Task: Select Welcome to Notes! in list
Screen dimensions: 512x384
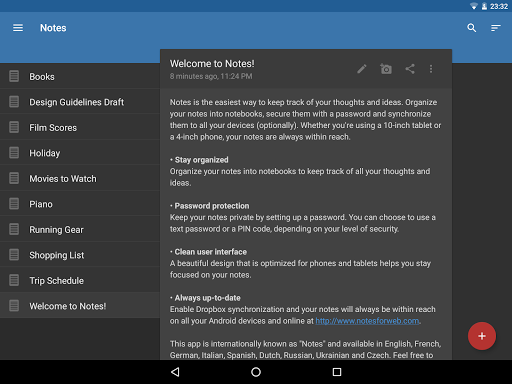Action: click(x=80, y=306)
